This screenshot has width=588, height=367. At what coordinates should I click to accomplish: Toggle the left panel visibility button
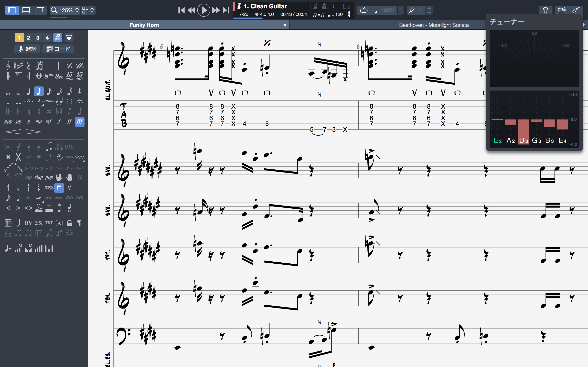[12, 10]
